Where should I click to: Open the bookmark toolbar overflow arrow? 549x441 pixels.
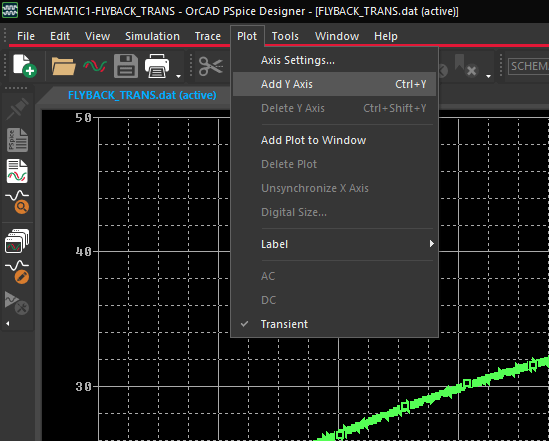pos(488,76)
